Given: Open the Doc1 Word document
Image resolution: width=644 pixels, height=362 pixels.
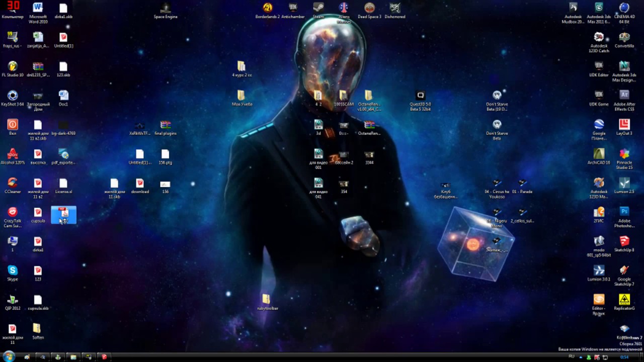Looking at the screenshot, I should pyautogui.click(x=63, y=98).
